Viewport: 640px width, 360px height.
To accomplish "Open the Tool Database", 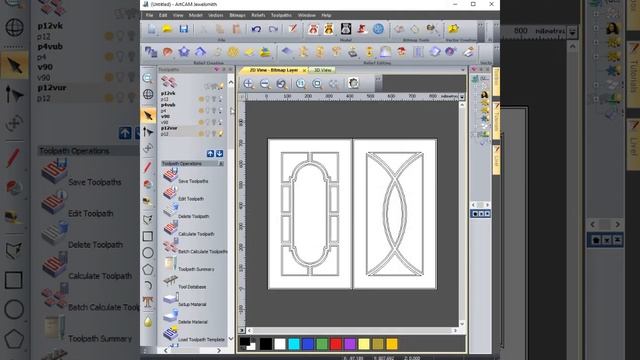I will click(x=184, y=282).
